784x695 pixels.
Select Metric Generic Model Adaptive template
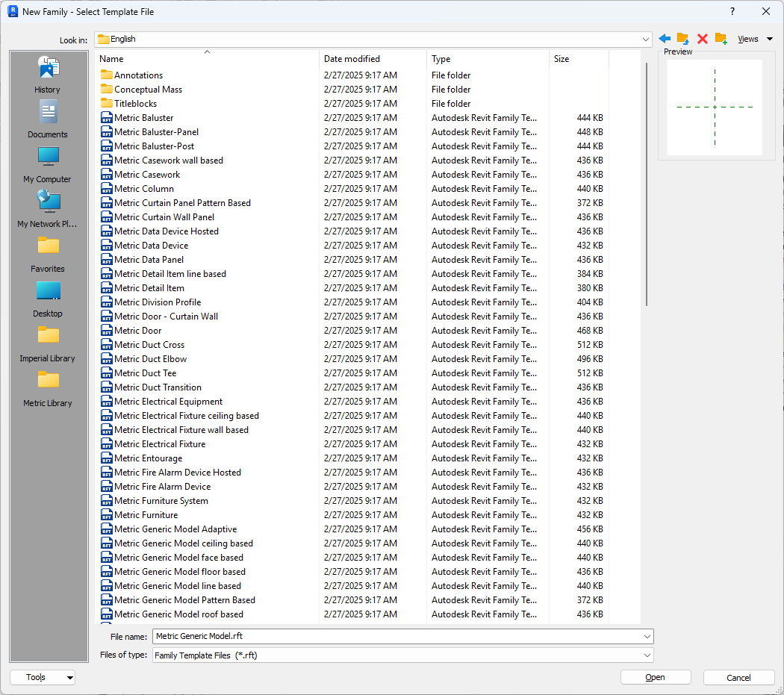(x=175, y=529)
